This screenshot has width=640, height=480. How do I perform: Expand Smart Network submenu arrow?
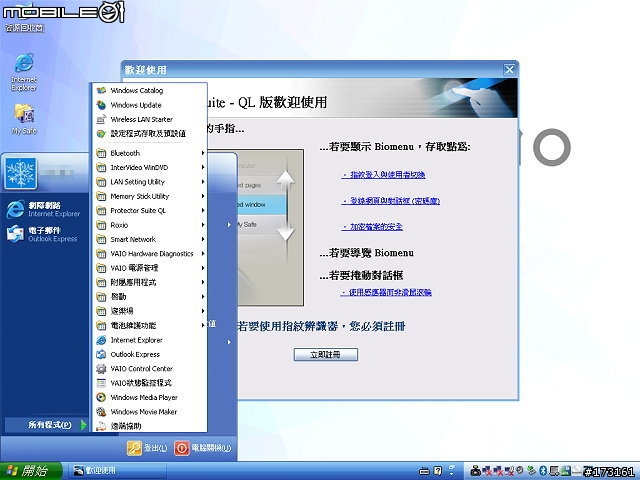202,239
